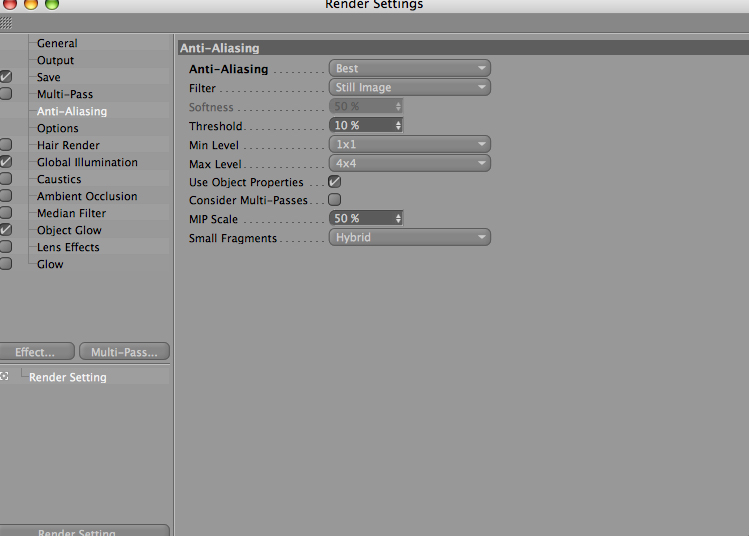Open the Anti-Aliasing Best dropdown
The image size is (749, 536).
click(410, 68)
